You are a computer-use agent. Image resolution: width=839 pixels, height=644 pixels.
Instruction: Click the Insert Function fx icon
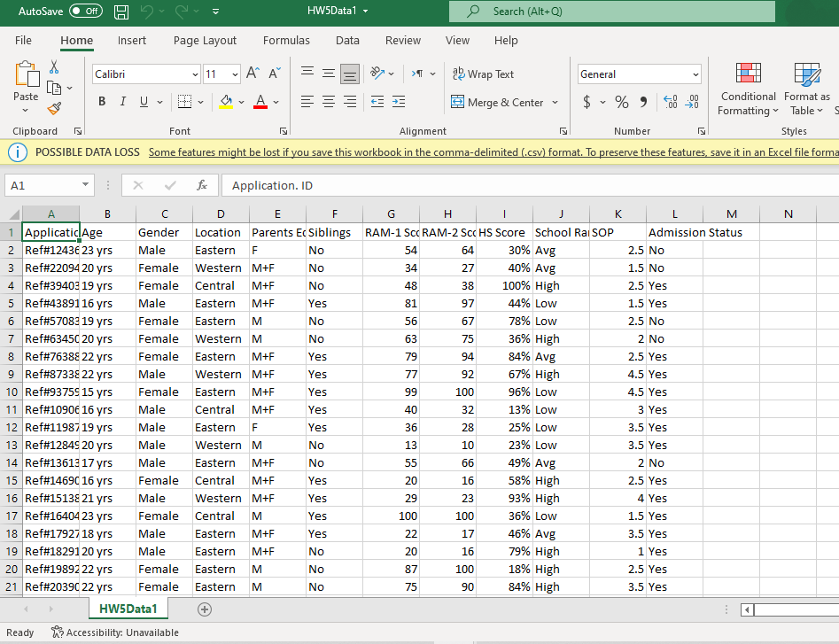(202, 186)
